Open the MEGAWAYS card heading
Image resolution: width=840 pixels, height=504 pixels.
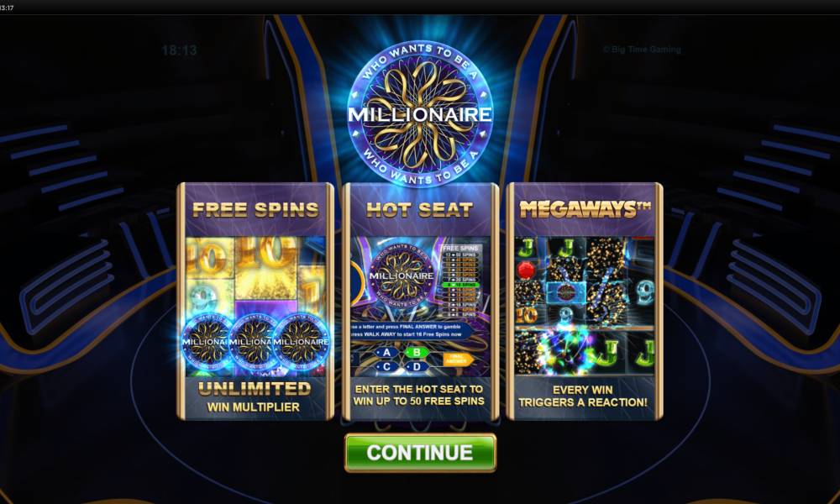click(x=585, y=209)
